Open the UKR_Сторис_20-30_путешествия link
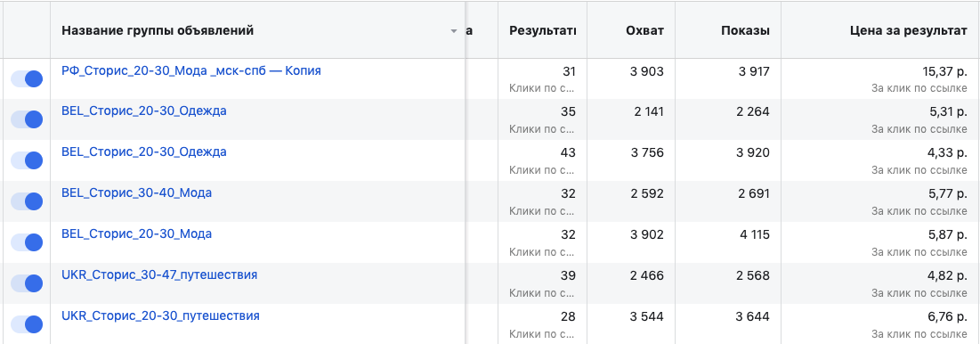This screenshot has height=344, width=980. pos(160,315)
